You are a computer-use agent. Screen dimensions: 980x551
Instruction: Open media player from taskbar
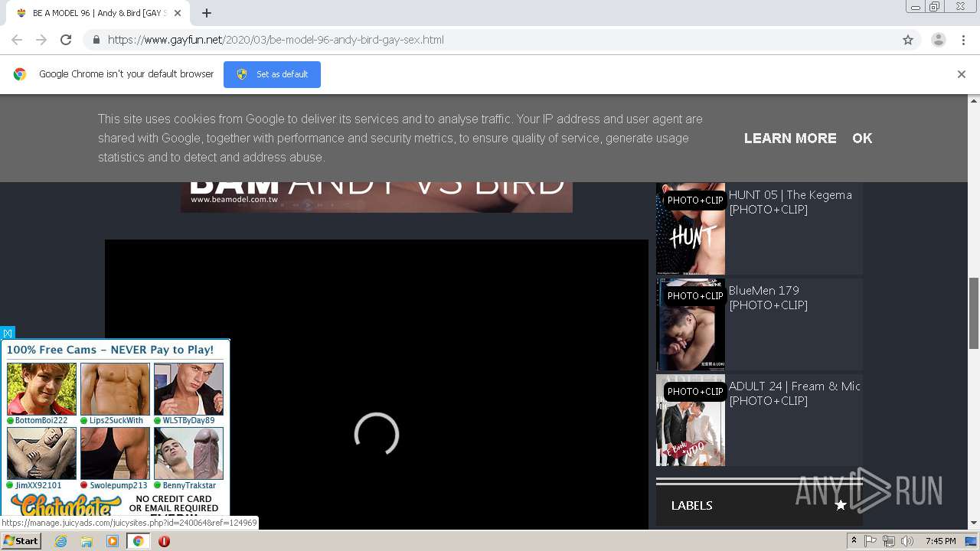pos(113,541)
